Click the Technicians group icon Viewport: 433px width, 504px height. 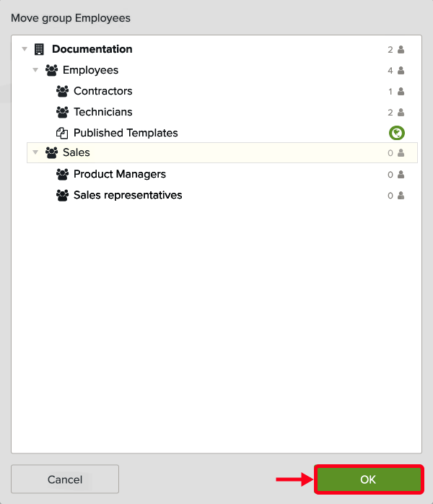pos(62,112)
